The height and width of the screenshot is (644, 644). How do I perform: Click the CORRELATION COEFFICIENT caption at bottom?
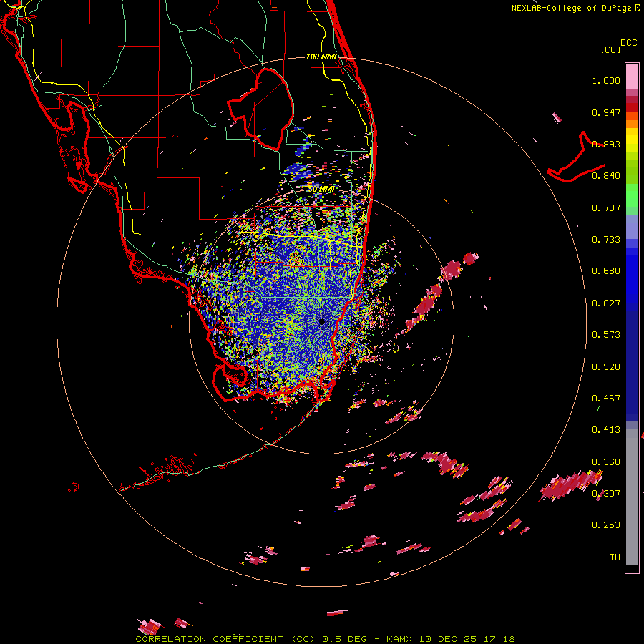tap(325, 639)
